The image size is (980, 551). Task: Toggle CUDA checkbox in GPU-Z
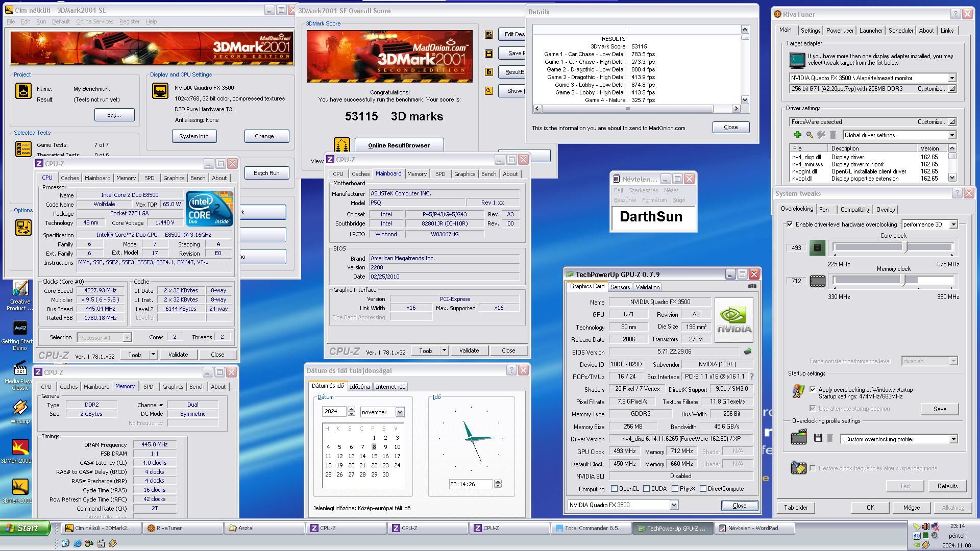click(x=647, y=489)
